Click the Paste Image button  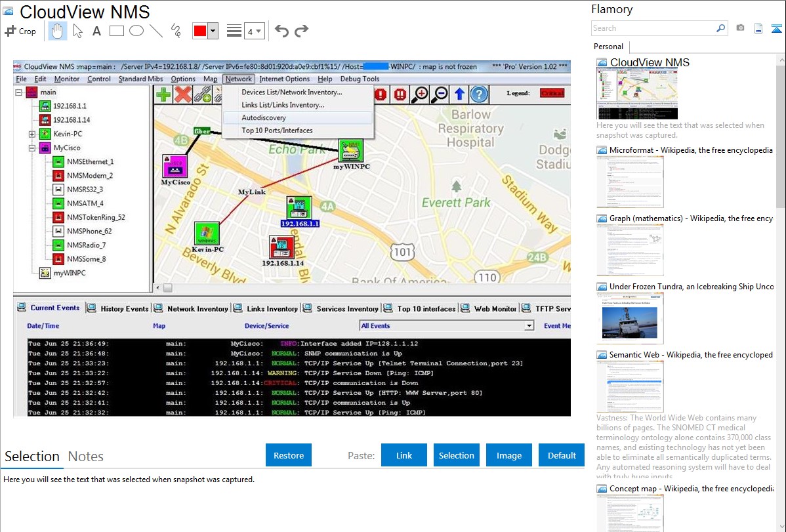pos(508,455)
